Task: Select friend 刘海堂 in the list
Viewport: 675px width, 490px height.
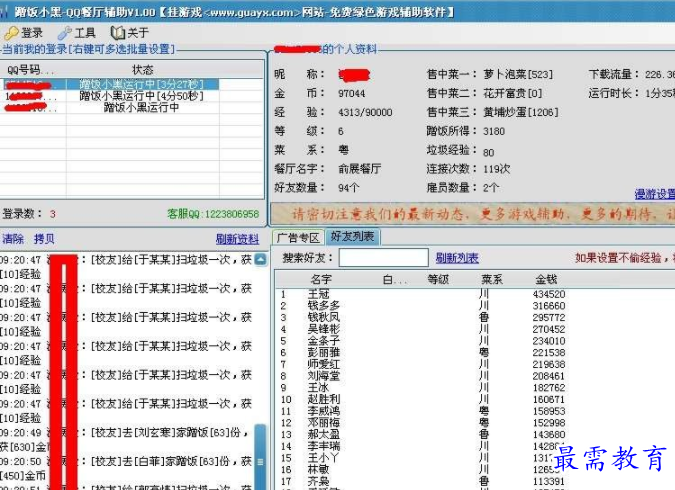Action: 324,376
